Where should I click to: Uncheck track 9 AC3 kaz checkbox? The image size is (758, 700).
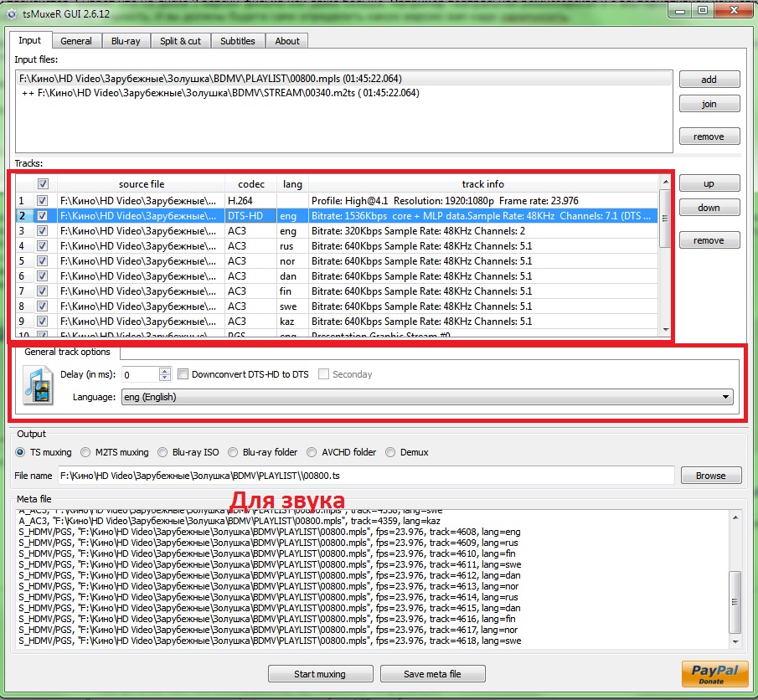point(43,321)
